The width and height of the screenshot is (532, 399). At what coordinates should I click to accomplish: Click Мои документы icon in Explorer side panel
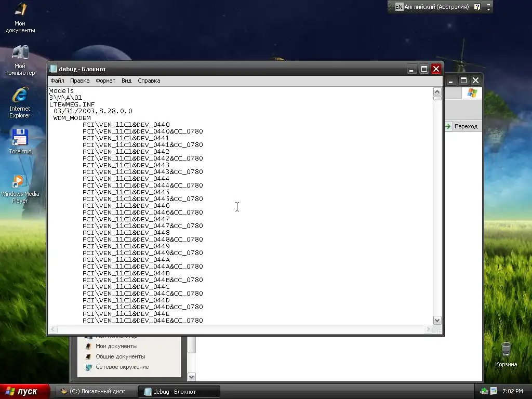[88, 346]
